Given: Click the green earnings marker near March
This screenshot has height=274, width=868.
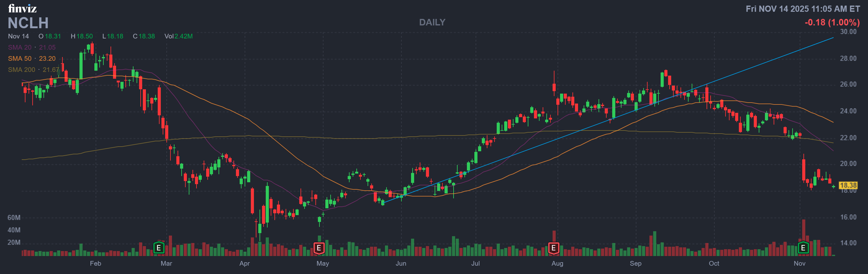Looking at the screenshot, I should click(159, 248).
